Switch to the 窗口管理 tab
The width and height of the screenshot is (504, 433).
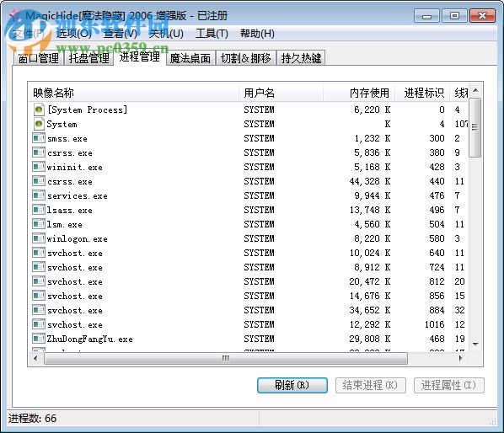[x=39, y=58]
